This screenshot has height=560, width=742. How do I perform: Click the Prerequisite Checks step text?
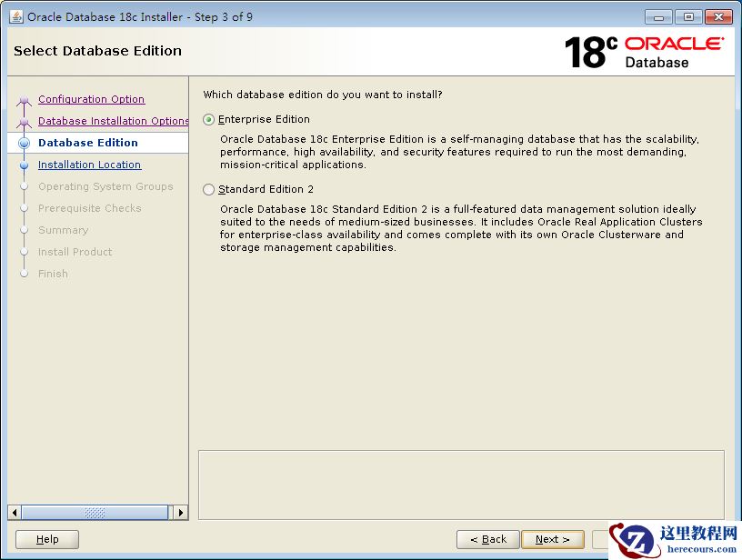coord(90,208)
